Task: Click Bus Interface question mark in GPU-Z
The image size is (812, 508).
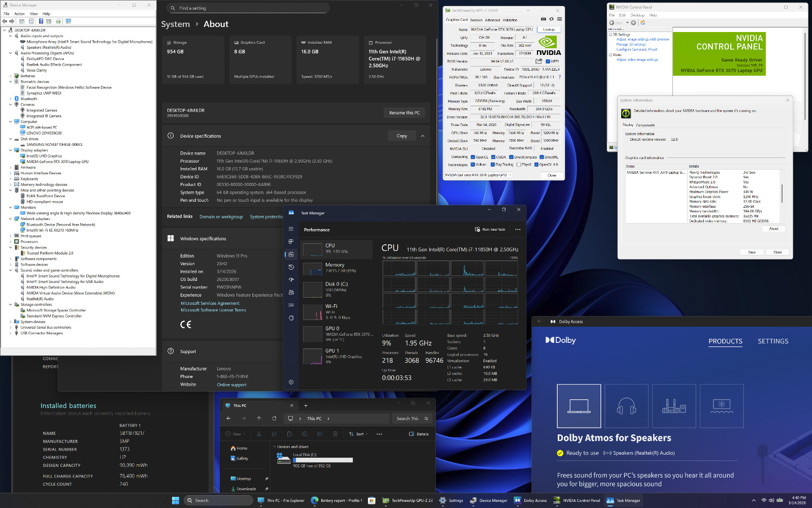Action: [559, 77]
